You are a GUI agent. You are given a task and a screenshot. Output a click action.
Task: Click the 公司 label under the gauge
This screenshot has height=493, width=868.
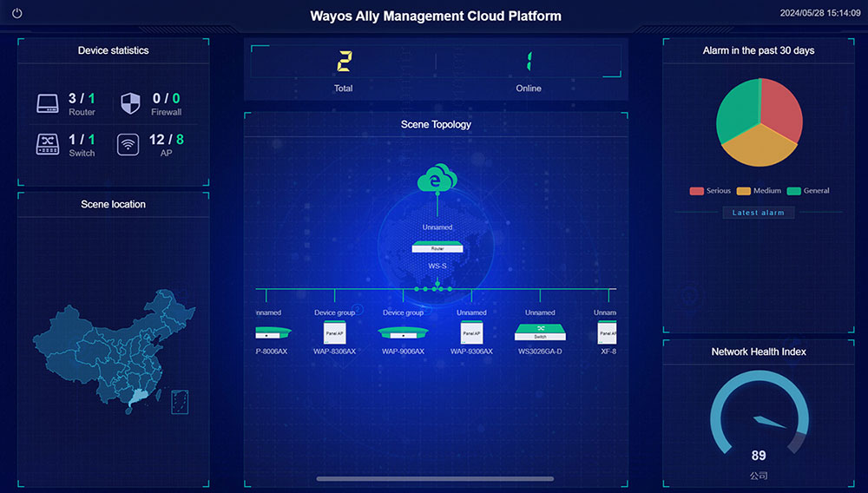coord(759,476)
